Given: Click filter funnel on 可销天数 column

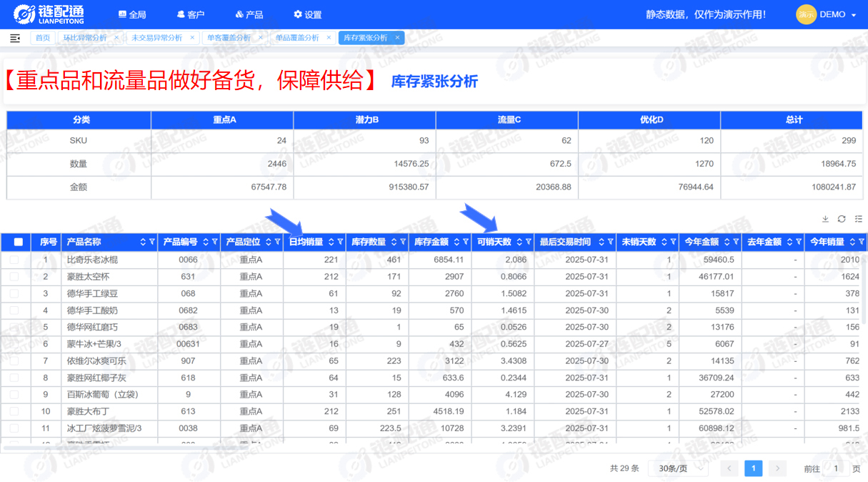Looking at the screenshot, I should click(x=528, y=242).
